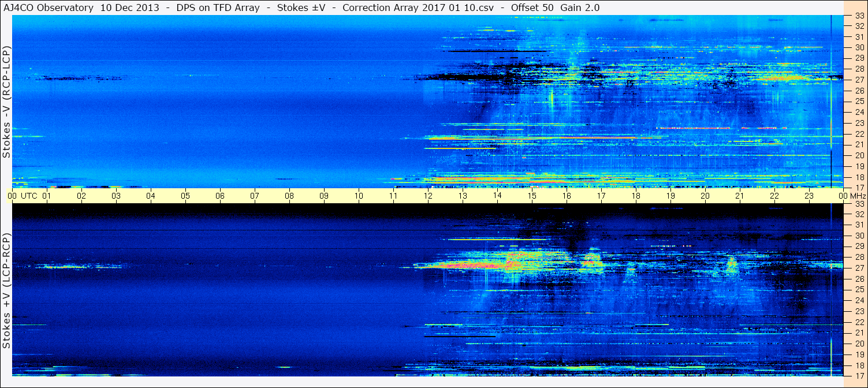The image size is (868, 388).
Task: Click the 25 MHz label of the Stokes -V panel
Action: click(859, 102)
